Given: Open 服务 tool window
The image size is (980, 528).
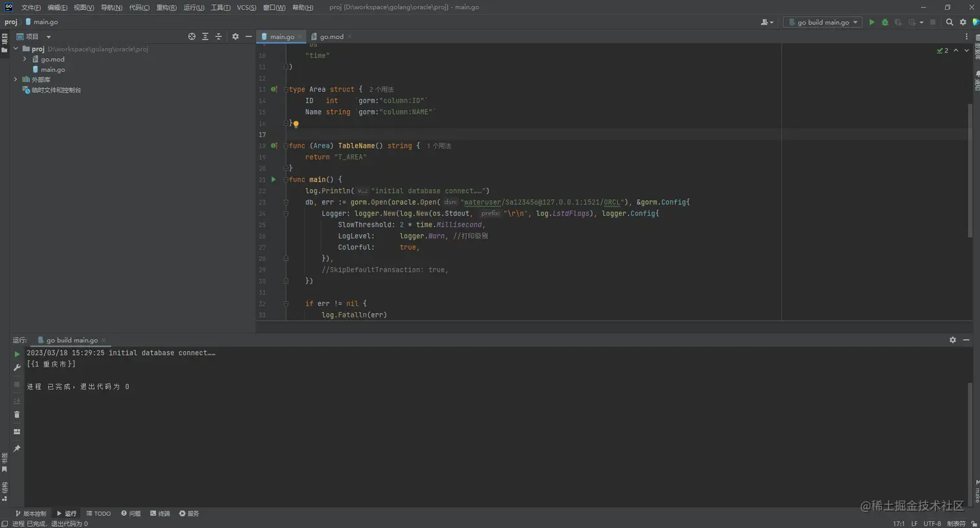Looking at the screenshot, I should click(189, 514).
